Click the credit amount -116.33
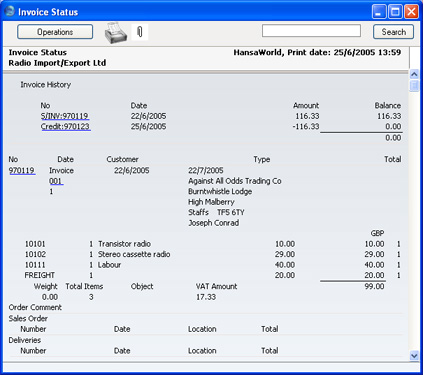 pyautogui.click(x=306, y=127)
